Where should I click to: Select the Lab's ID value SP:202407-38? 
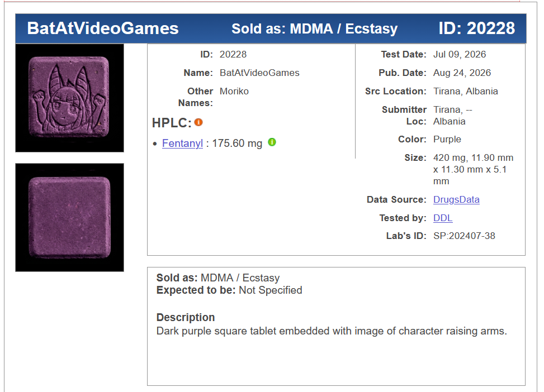tap(464, 236)
